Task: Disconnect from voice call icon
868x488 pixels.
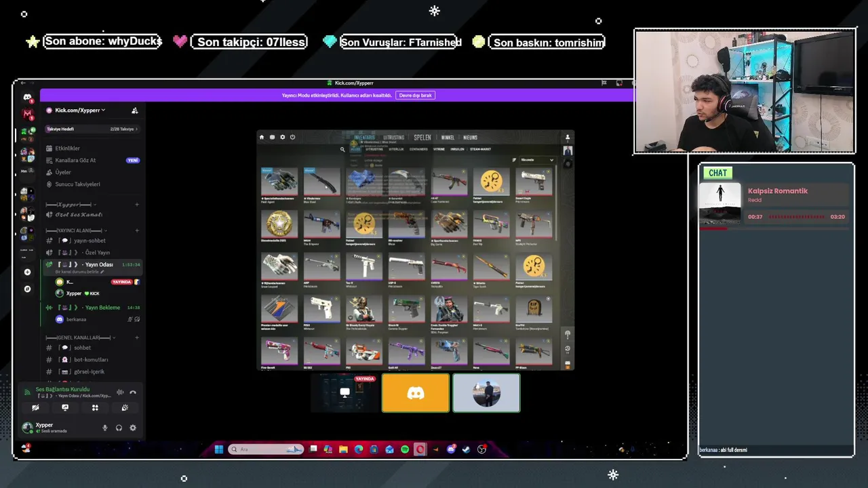Action: (x=133, y=392)
